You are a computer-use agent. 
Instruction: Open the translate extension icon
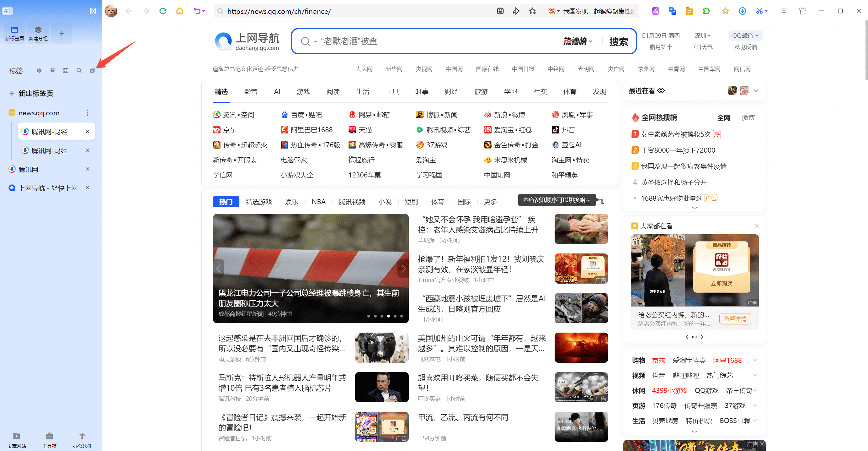pos(672,11)
